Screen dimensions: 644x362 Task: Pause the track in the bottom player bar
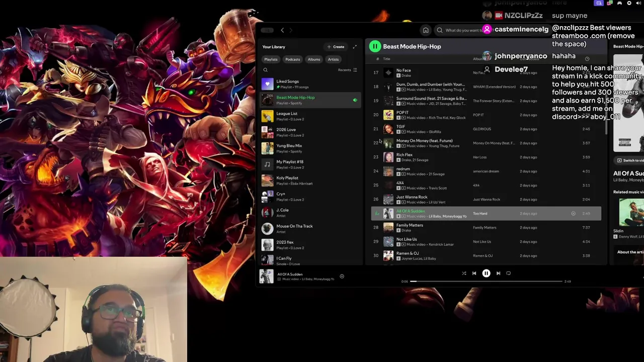(486, 274)
